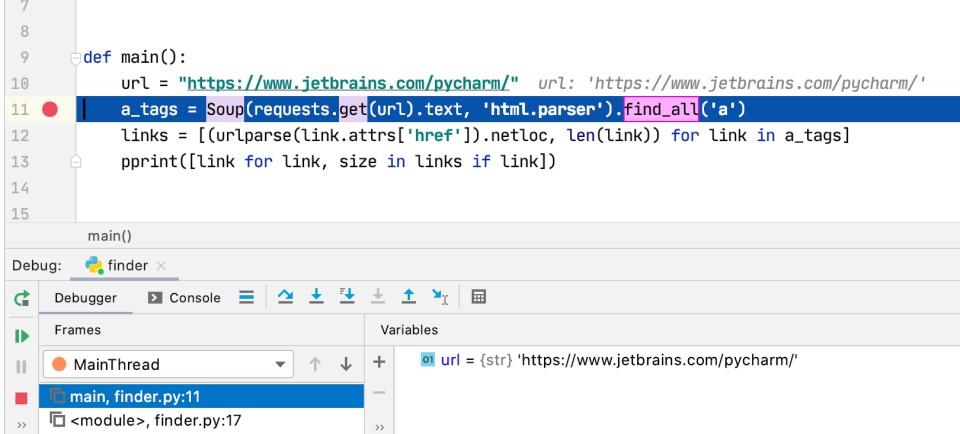The height and width of the screenshot is (434, 960).
Task: Click the Step Out icon
Action: 409,297
